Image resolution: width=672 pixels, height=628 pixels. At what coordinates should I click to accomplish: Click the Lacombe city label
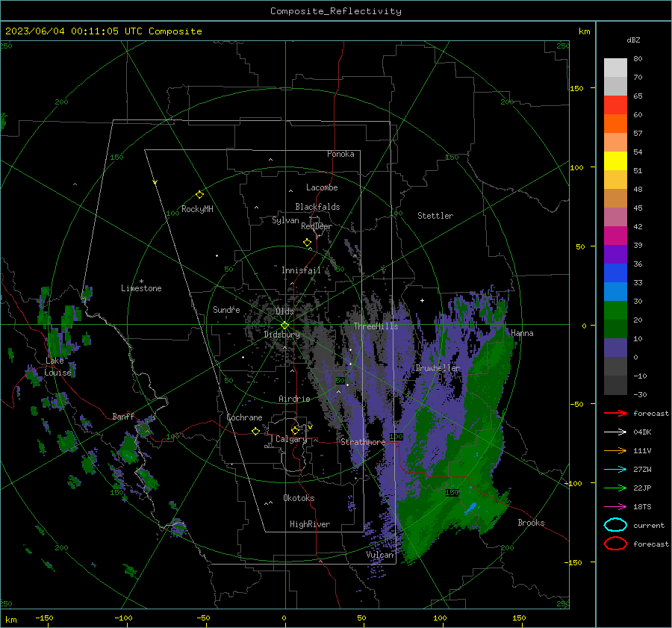(322, 187)
